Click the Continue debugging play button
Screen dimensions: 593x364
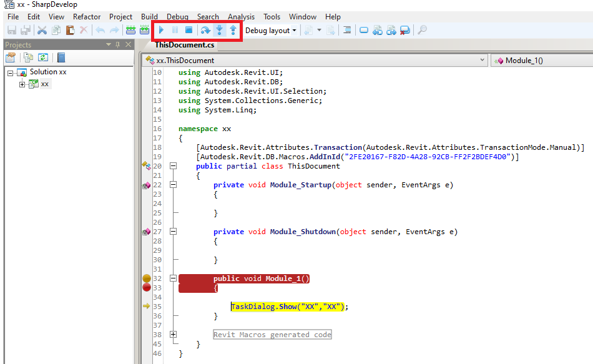pos(161,30)
